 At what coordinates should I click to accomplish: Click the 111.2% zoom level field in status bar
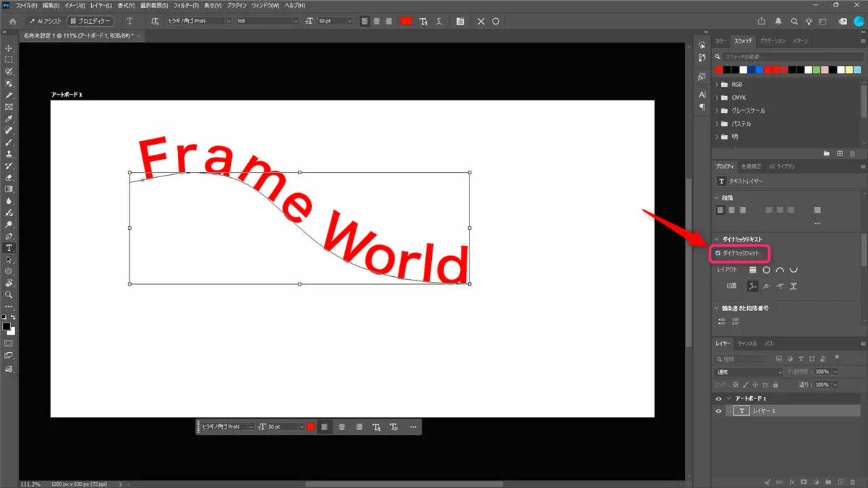(30, 484)
